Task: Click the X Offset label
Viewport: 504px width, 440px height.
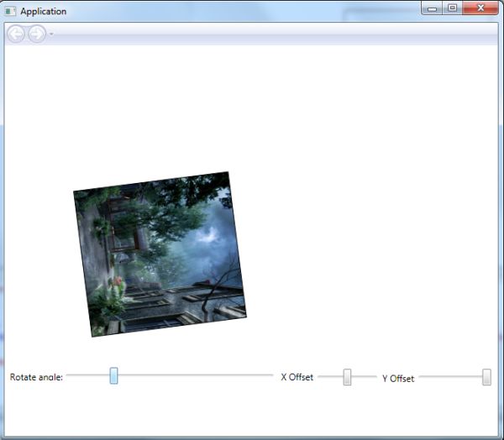Action: pos(297,377)
